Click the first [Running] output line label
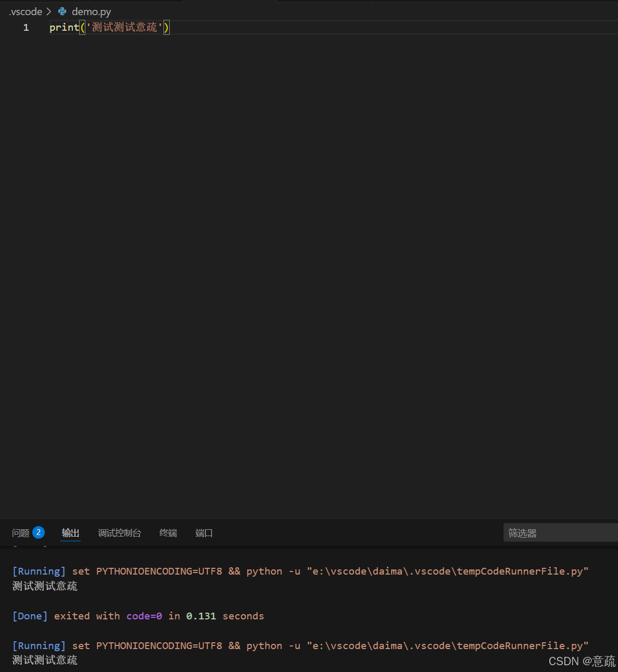The height and width of the screenshot is (672, 618). (39, 571)
